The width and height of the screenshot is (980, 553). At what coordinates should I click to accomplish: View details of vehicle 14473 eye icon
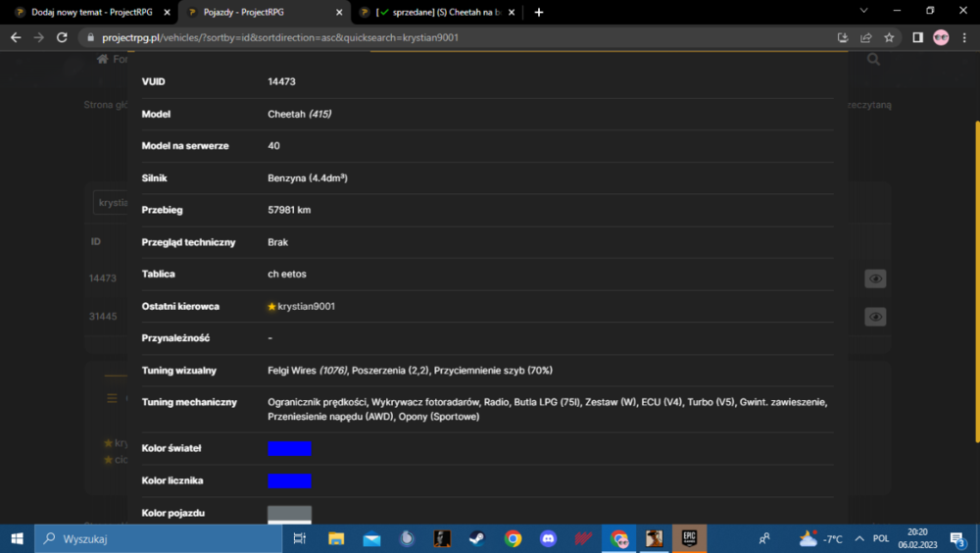pyautogui.click(x=875, y=279)
